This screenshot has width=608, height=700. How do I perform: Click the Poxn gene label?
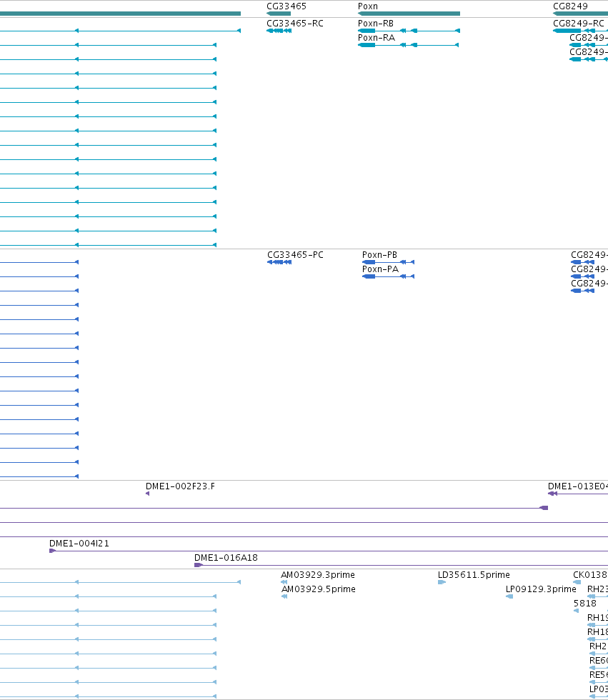click(x=368, y=6)
